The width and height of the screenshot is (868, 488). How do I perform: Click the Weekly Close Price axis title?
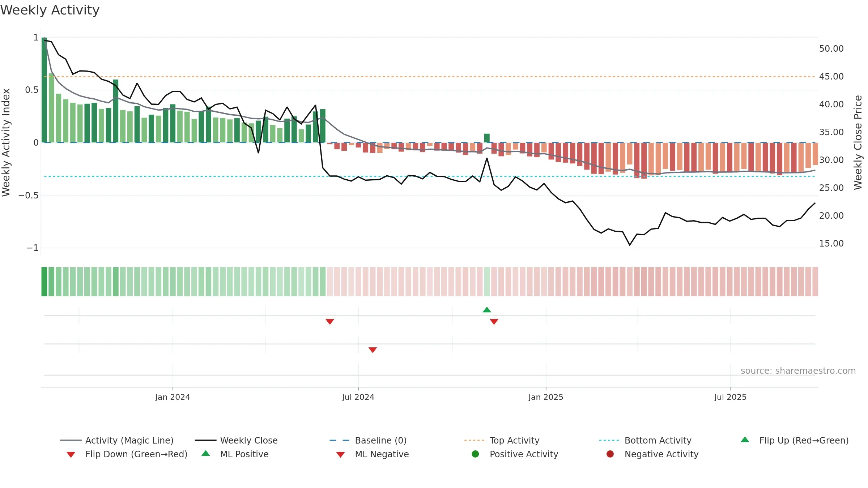click(858, 142)
